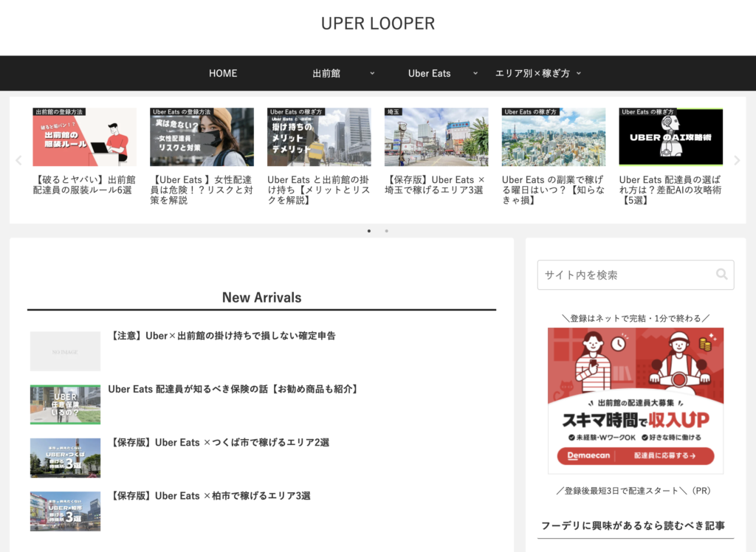
Task: Click the Demaecan 収入UP banner ad
Action: (636, 400)
